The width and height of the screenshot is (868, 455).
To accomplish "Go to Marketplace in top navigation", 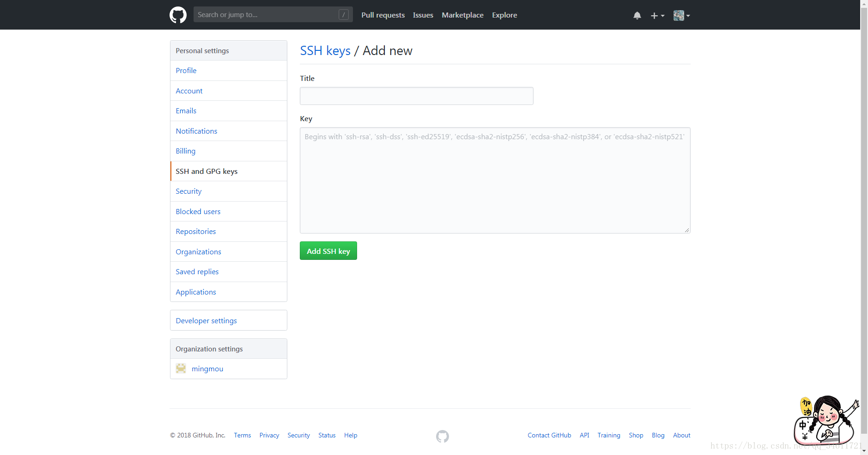I will (462, 15).
